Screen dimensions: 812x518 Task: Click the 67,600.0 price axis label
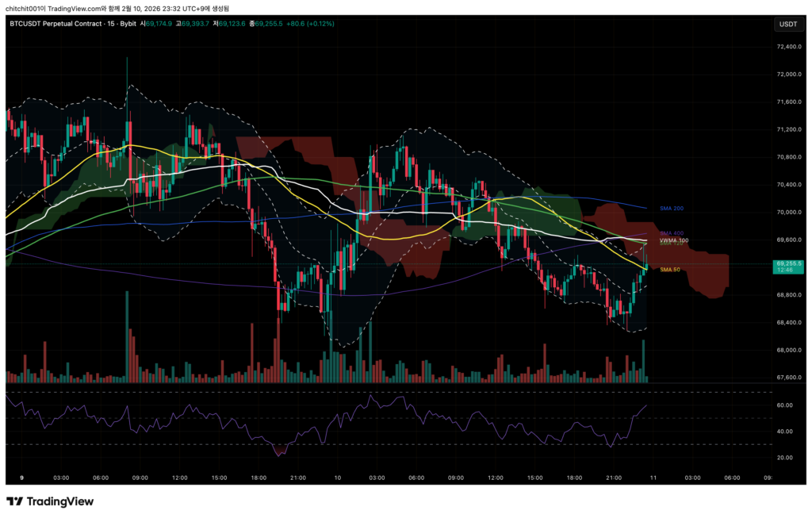pyautogui.click(x=790, y=378)
